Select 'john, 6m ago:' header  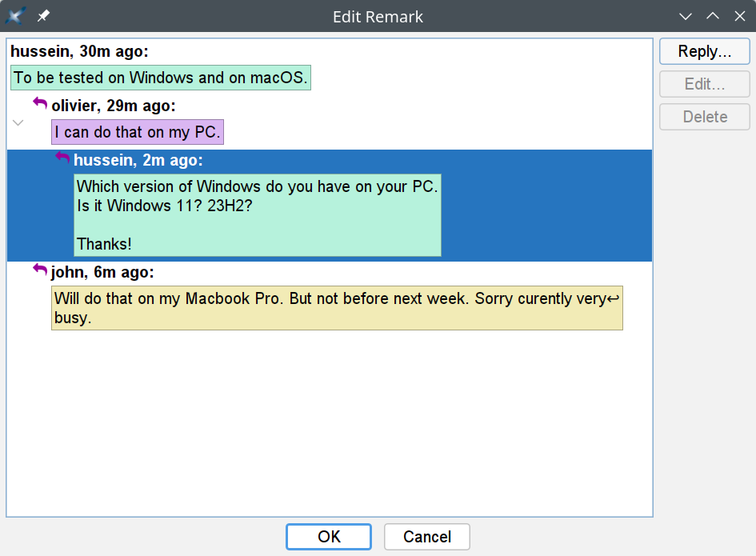(x=102, y=273)
